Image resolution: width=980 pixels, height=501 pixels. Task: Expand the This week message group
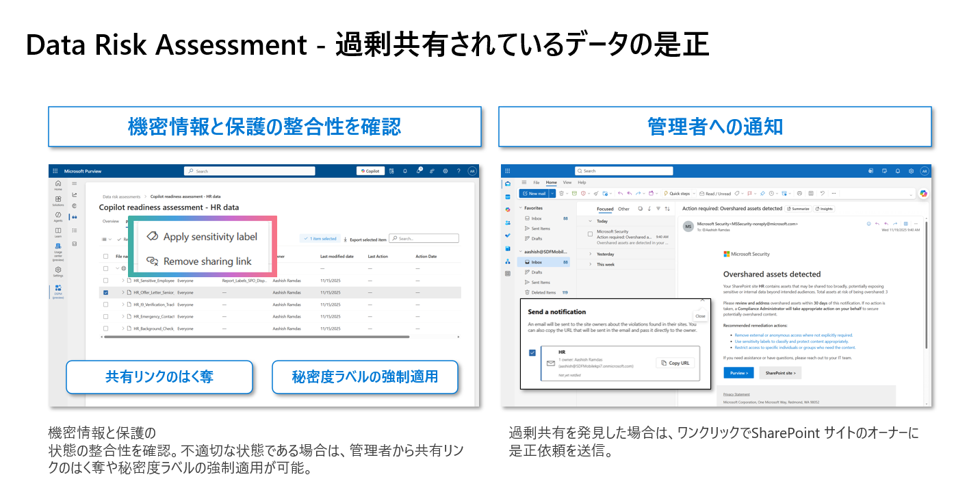[x=591, y=264]
